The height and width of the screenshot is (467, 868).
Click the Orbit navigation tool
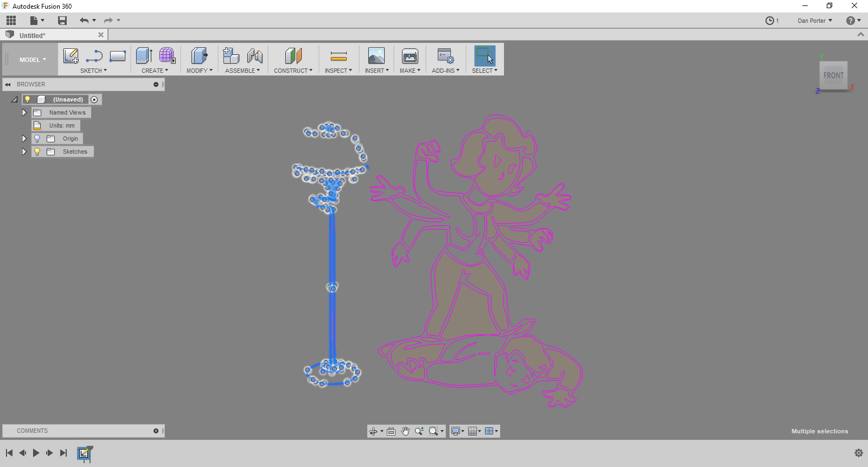coord(373,431)
